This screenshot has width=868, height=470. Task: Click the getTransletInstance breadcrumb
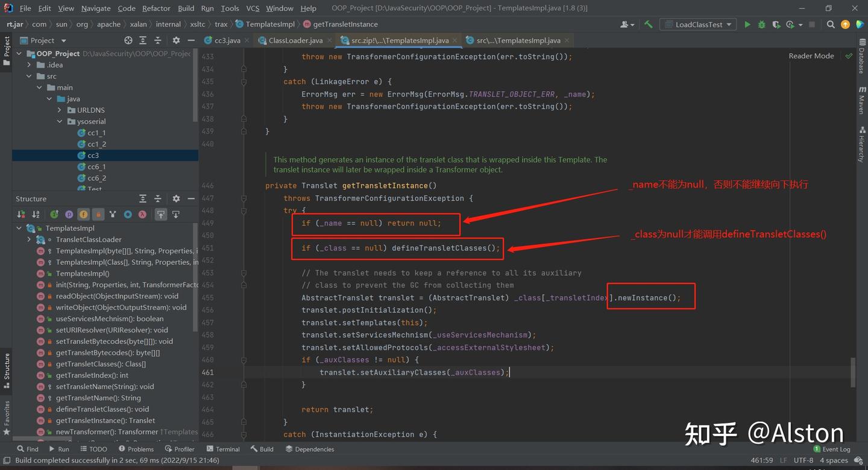pyautogui.click(x=341, y=24)
